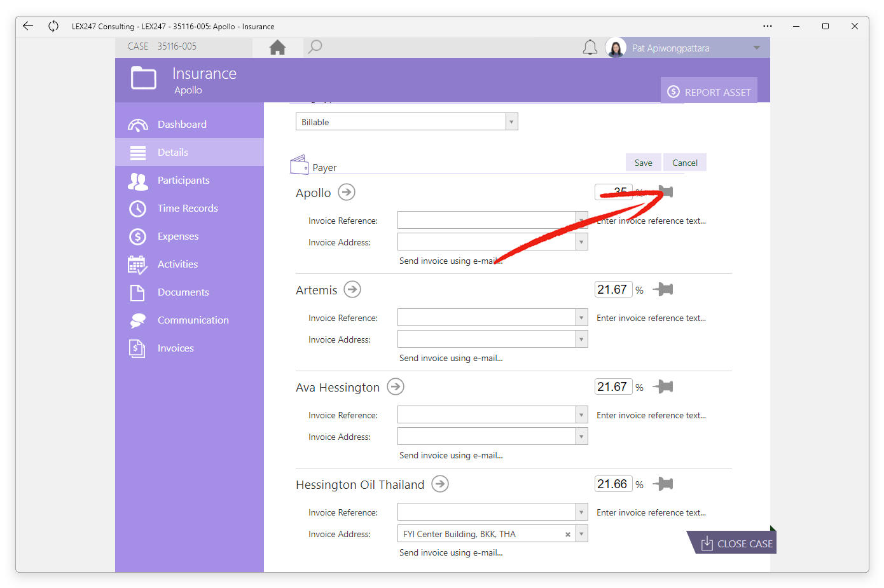Go to the home screen
Viewport: 884px width, 588px height.
pyautogui.click(x=277, y=47)
